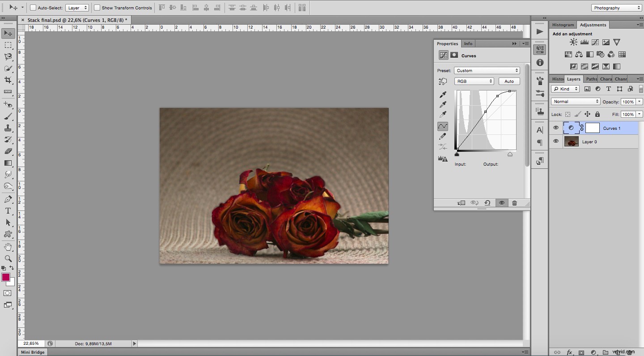Open the Normal blend mode dropdown
Image resolution: width=644 pixels, height=356 pixels.
575,101
